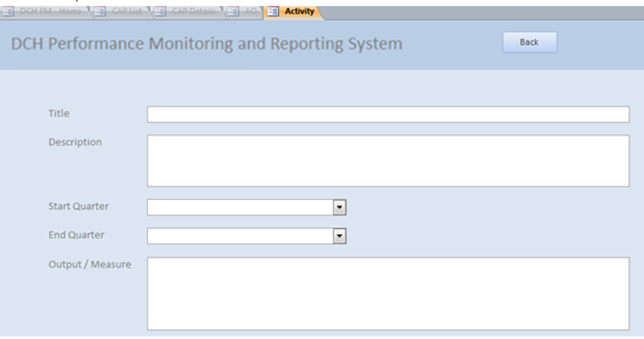Focus the Description text area

coord(388,161)
